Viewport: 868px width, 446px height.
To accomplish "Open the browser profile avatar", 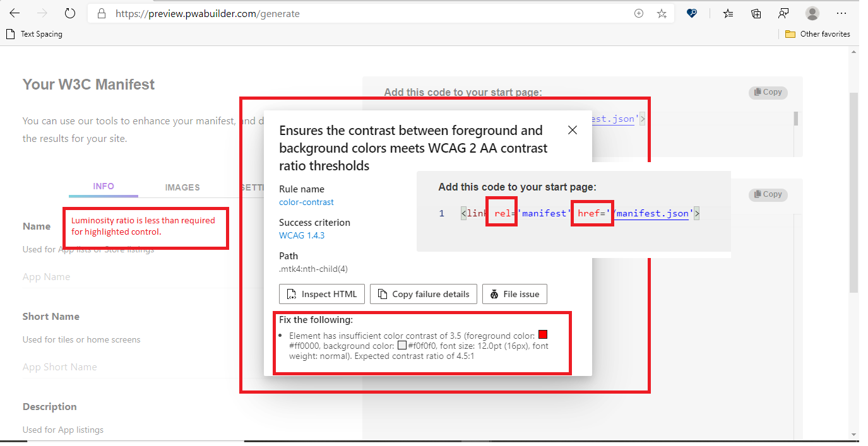I will (x=812, y=13).
